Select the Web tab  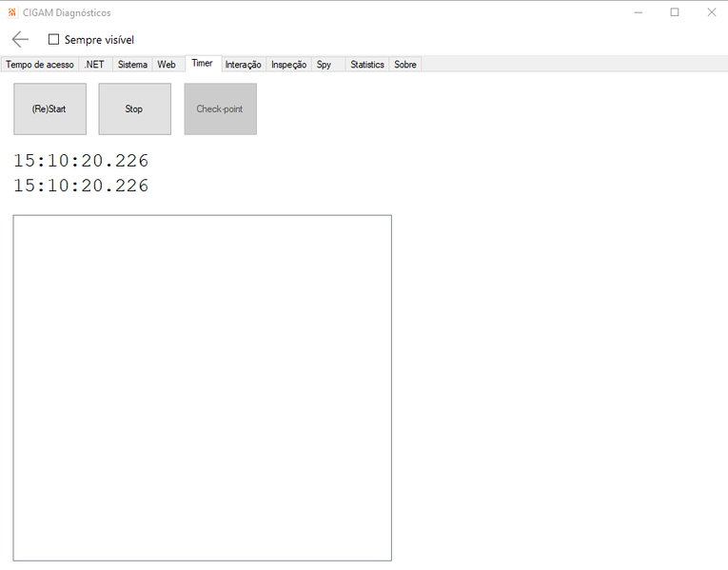click(167, 65)
